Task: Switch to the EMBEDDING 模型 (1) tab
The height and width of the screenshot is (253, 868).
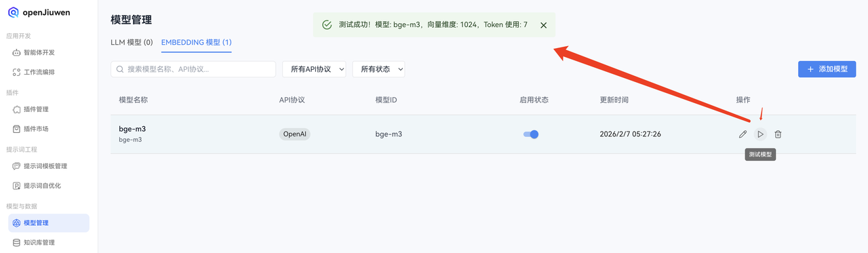Action: [197, 42]
